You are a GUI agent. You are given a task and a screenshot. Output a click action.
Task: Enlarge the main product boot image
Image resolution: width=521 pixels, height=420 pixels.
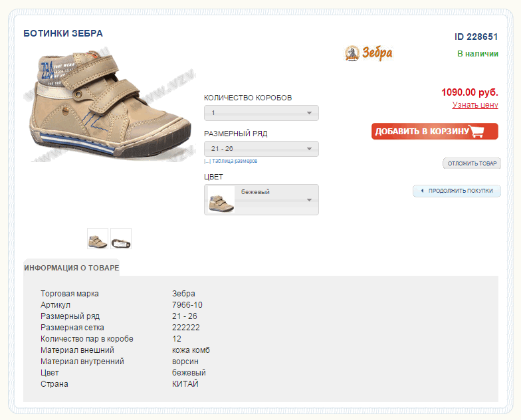point(108,101)
